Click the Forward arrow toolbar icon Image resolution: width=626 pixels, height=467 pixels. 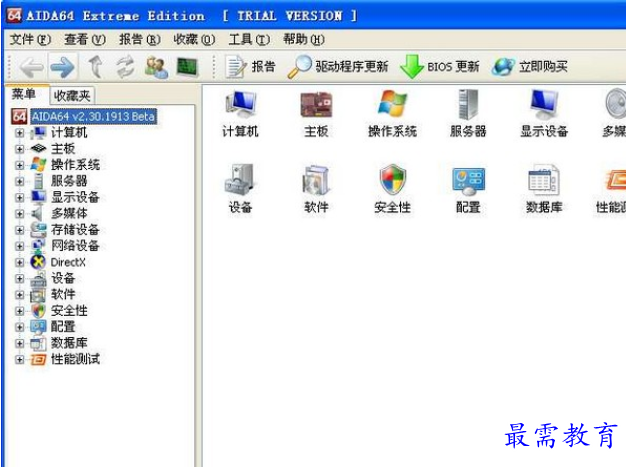[x=62, y=67]
